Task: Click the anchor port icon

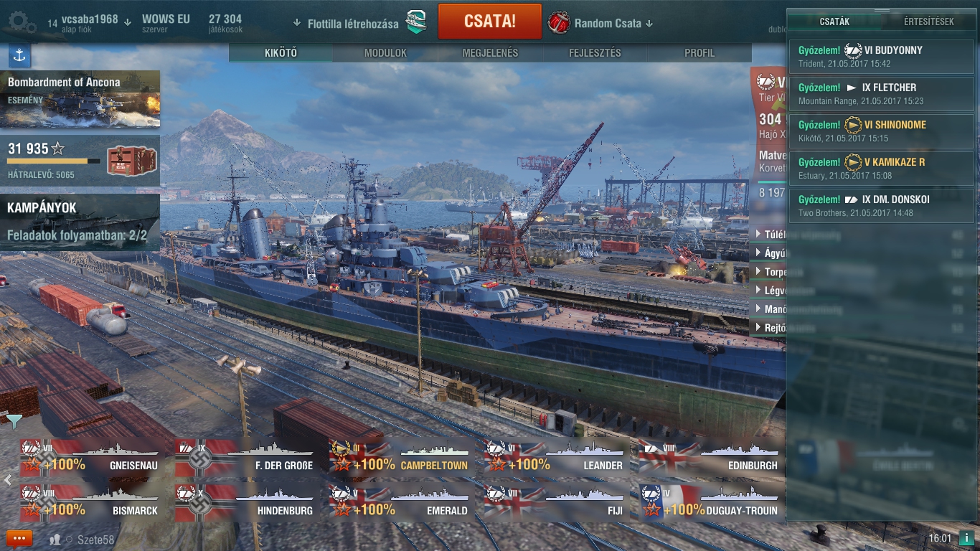Action: [x=19, y=55]
